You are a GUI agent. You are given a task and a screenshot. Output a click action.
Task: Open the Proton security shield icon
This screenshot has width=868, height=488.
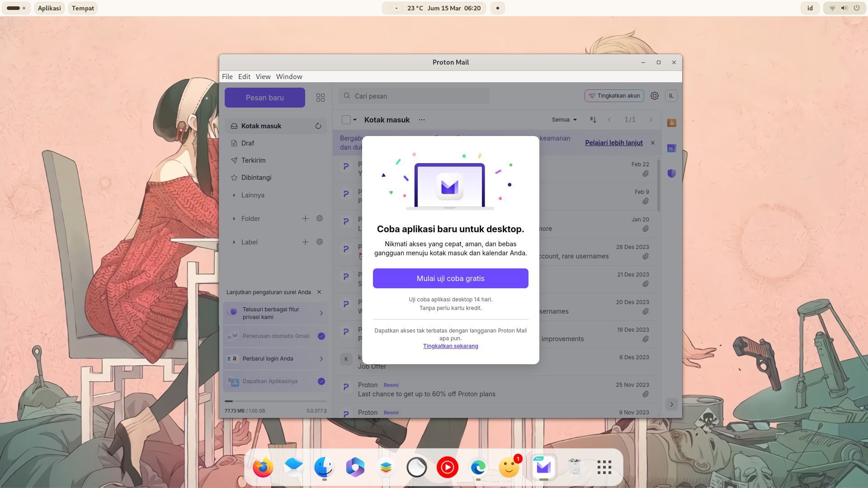click(671, 174)
